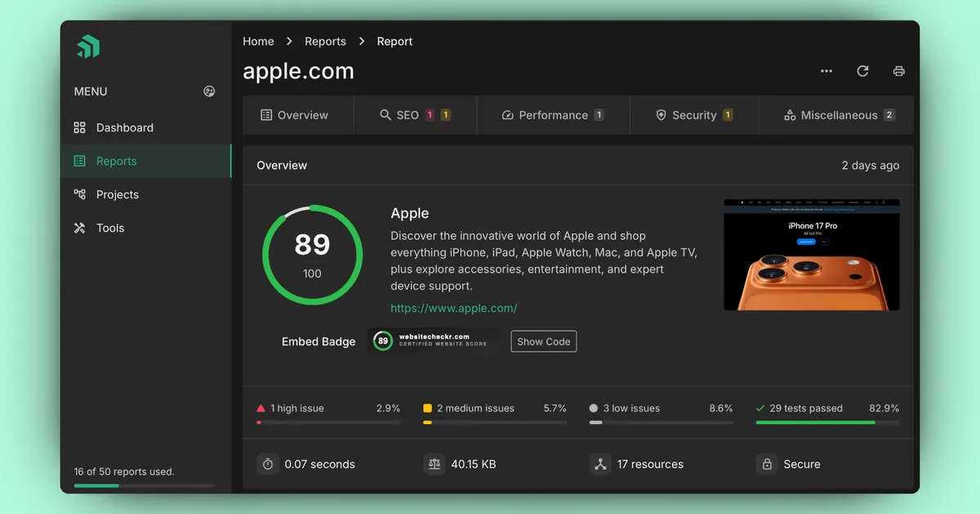980x514 pixels.
Task: Switch to the SEO tab
Action: tap(415, 115)
